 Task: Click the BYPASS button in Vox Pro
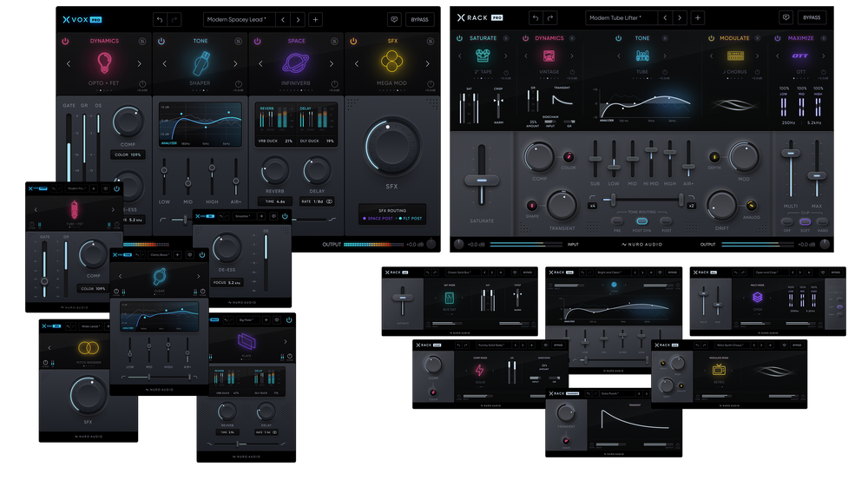point(419,18)
